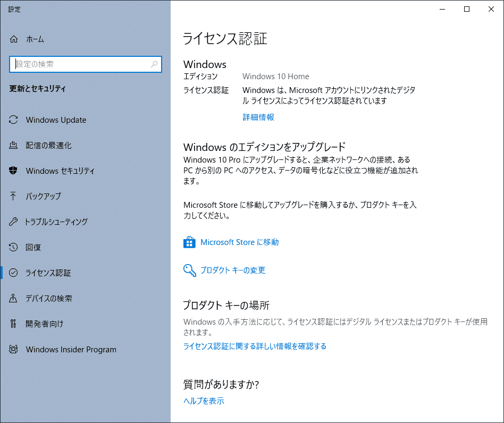Open the ライセンス認証 sidebar item
The image size is (504, 423).
(x=48, y=273)
